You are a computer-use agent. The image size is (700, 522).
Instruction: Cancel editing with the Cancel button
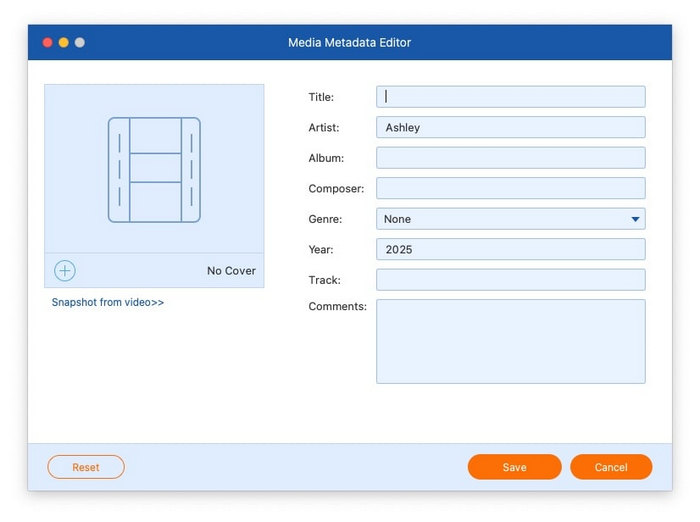click(x=611, y=467)
